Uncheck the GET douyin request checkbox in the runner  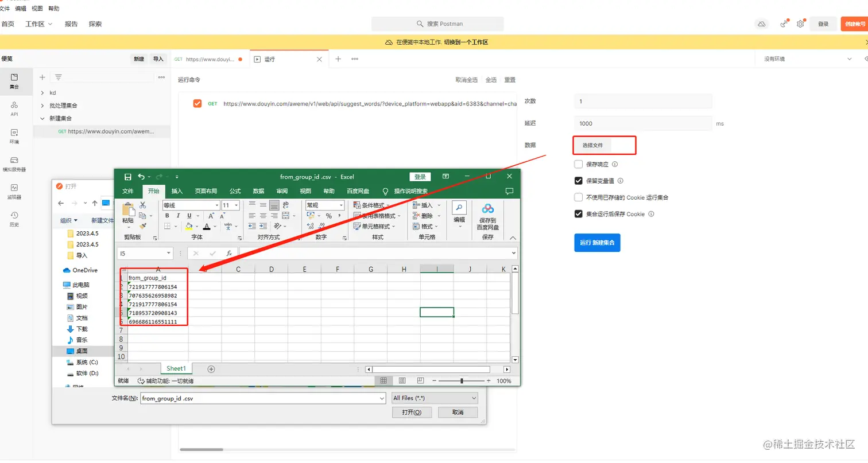tap(197, 103)
